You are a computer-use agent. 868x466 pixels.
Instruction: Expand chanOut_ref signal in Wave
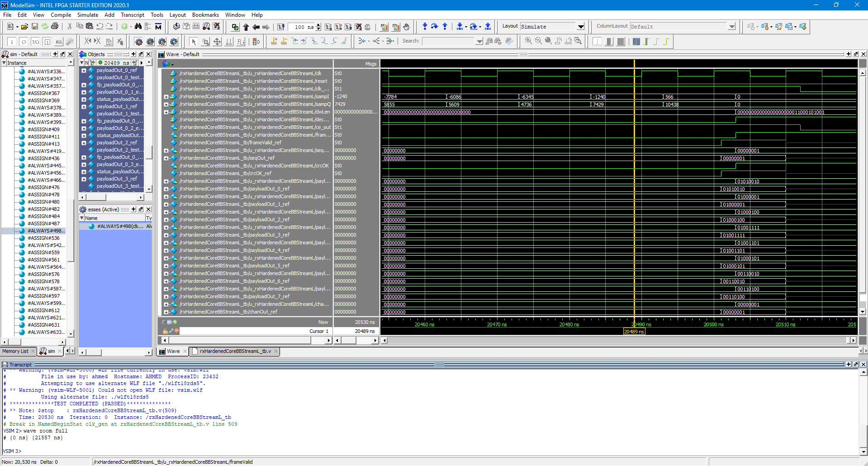pos(166,312)
